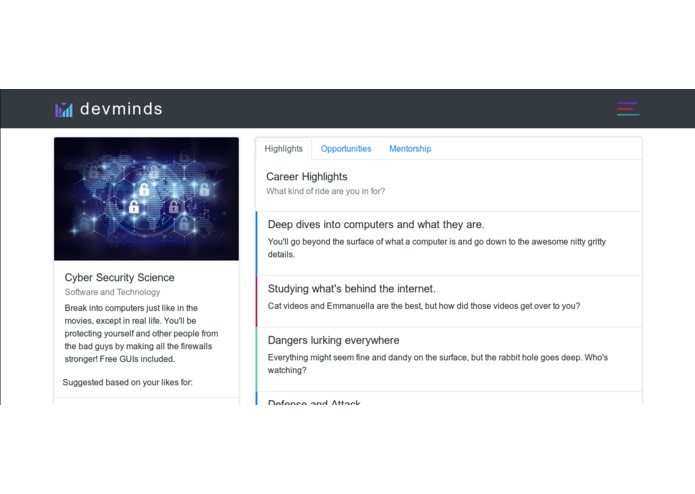Screen dimensions: 695x494
Task: Select 'Studying what's behind the internet' highlight
Action: [449, 301]
